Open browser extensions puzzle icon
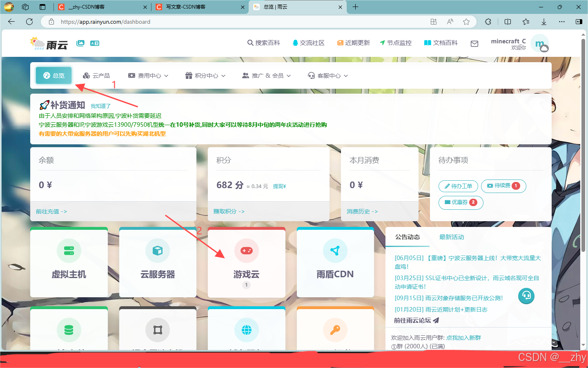Image resolution: width=588 pixels, height=368 pixels. coord(488,22)
